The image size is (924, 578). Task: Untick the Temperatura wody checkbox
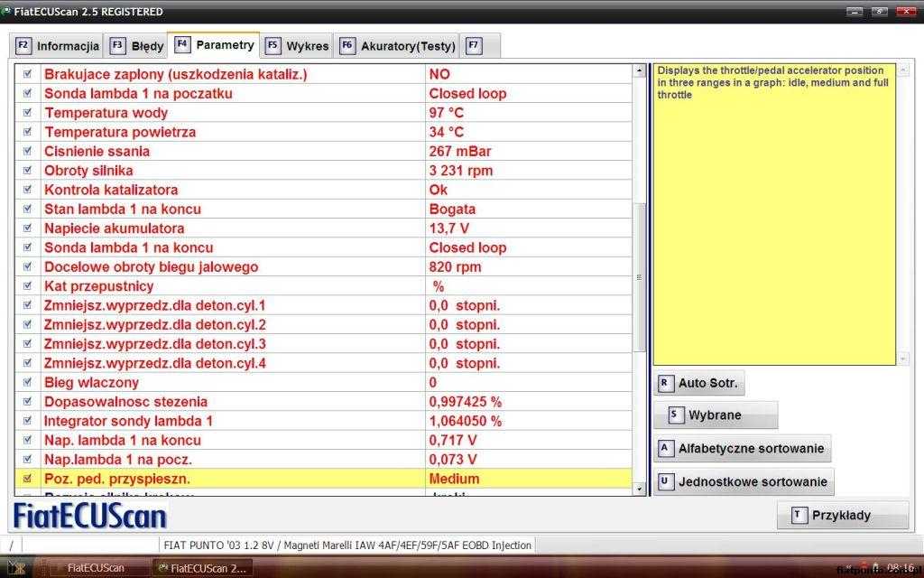click(x=27, y=113)
